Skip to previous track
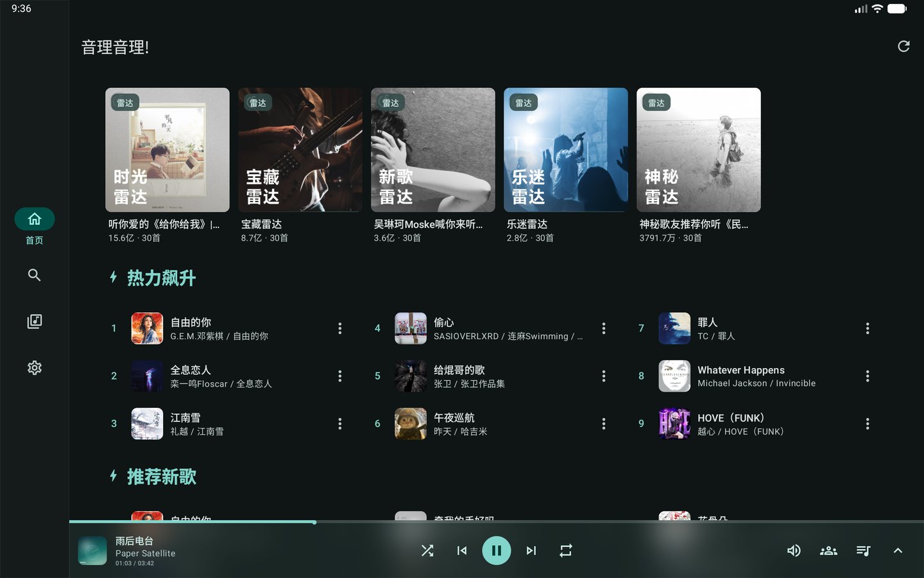The height and width of the screenshot is (578, 924). click(x=462, y=550)
